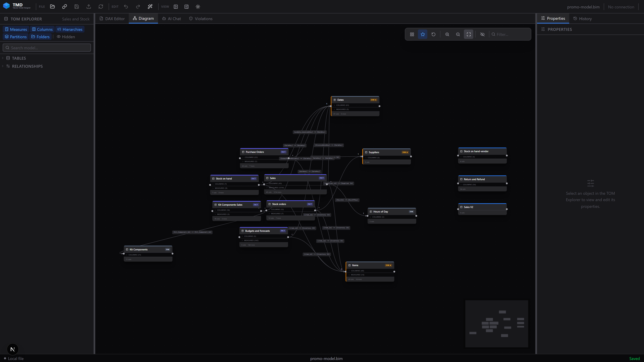Open the AI Chat tab
This screenshot has width=644, height=362.
tap(172, 19)
